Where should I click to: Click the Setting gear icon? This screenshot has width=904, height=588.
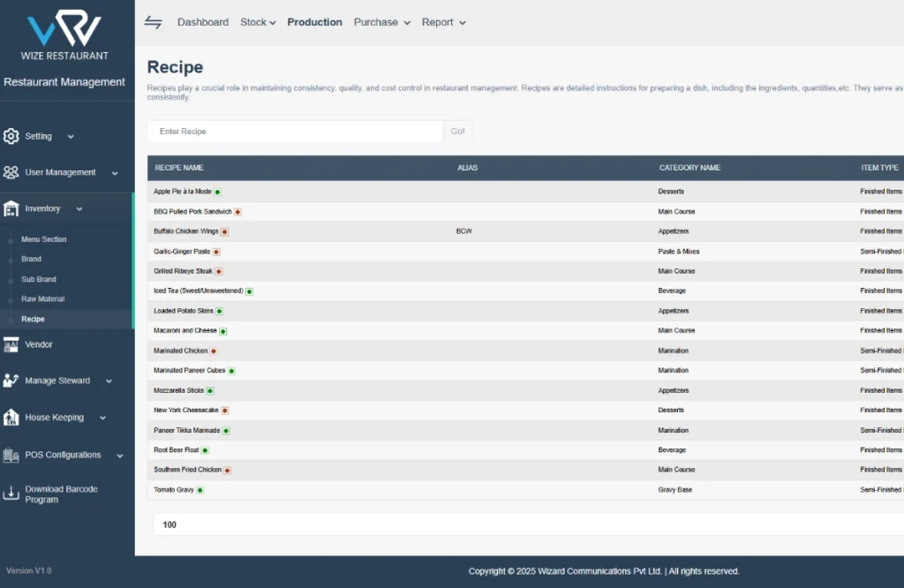click(x=11, y=136)
